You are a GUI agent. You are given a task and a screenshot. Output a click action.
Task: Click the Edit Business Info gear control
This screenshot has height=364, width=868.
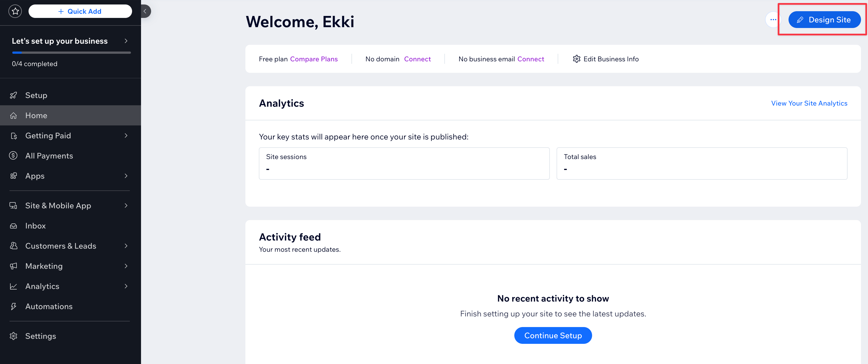tap(577, 59)
